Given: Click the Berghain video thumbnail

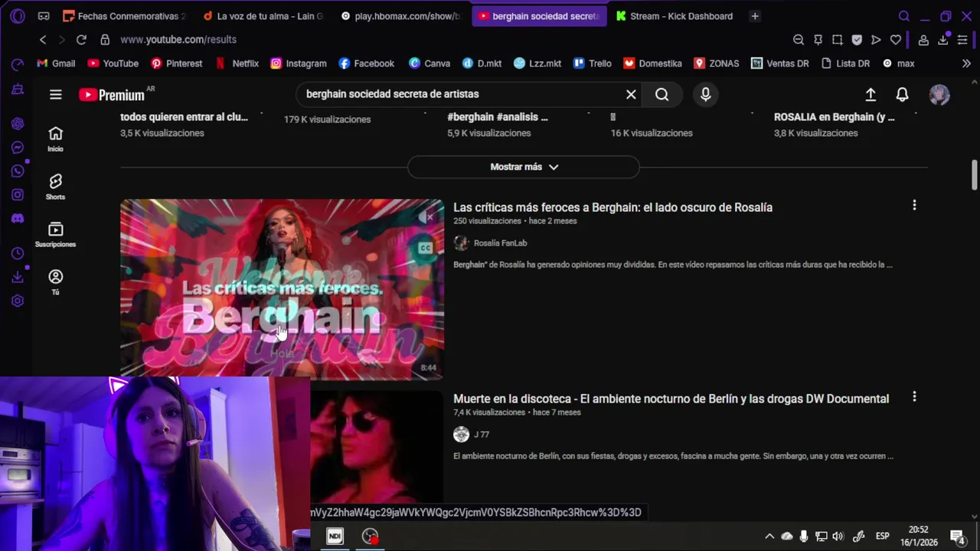Looking at the screenshot, I should [x=282, y=289].
